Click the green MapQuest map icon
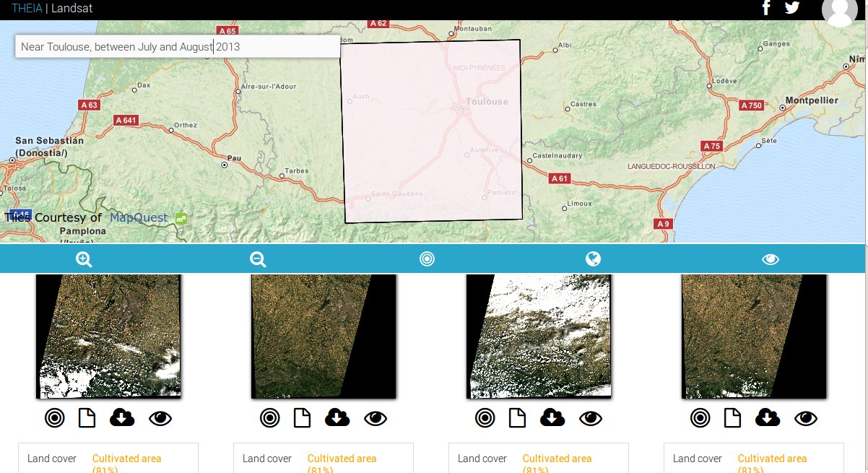The image size is (868, 473). pyautogui.click(x=181, y=217)
